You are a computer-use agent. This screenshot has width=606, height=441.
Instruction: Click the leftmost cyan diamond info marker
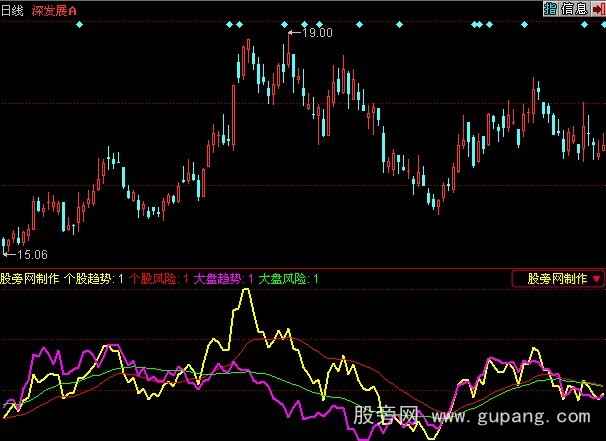click(79, 25)
